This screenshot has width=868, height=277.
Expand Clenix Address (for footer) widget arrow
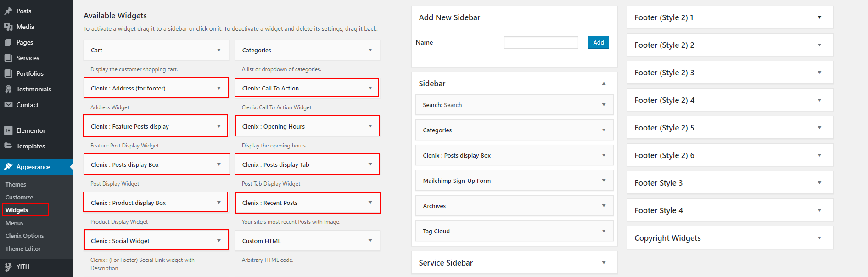[219, 88]
